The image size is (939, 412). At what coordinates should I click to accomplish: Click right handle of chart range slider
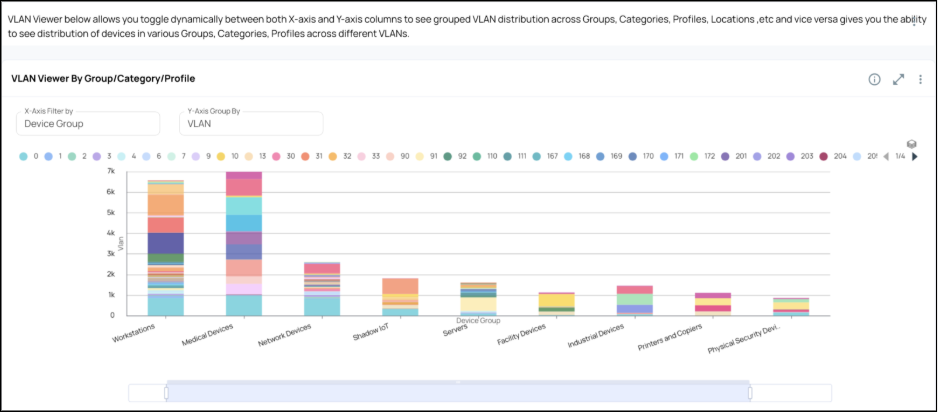pyautogui.click(x=750, y=393)
